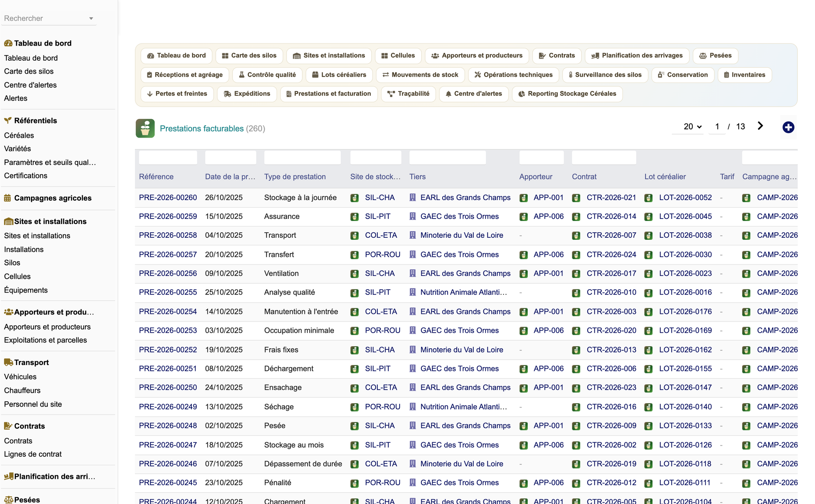The width and height of the screenshot is (815, 504).
Task: Open Expéditions tab
Action: 247,94
